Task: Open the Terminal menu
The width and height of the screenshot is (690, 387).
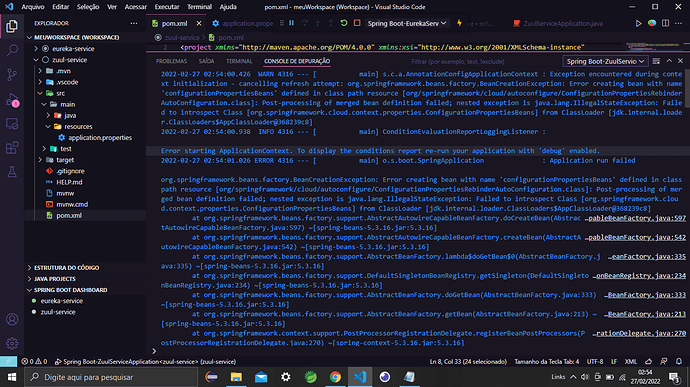Action: click(199, 7)
